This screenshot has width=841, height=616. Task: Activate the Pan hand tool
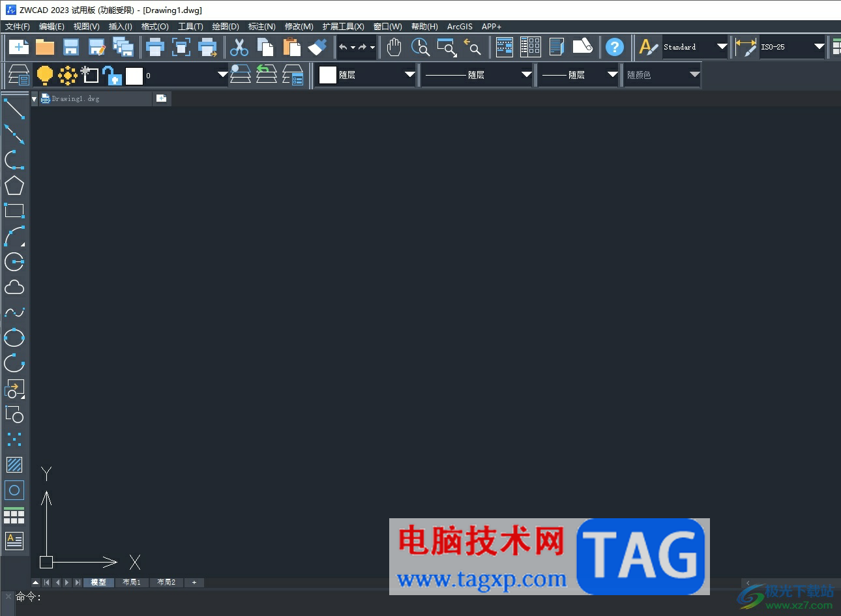pyautogui.click(x=394, y=47)
